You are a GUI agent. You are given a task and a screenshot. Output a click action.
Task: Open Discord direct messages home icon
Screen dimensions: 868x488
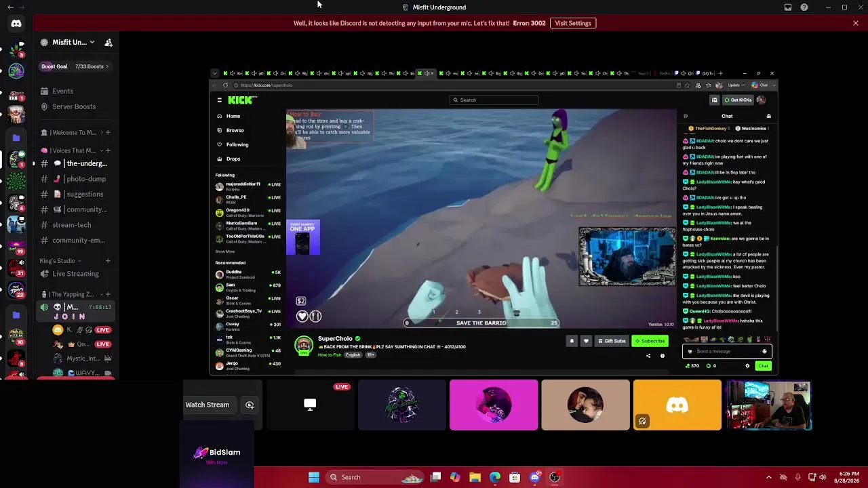click(16, 24)
